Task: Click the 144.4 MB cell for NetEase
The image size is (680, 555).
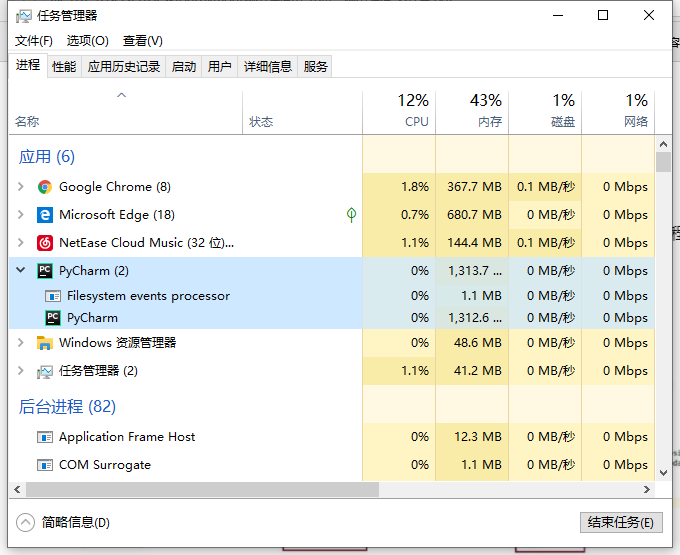Action: click(472, 243)
